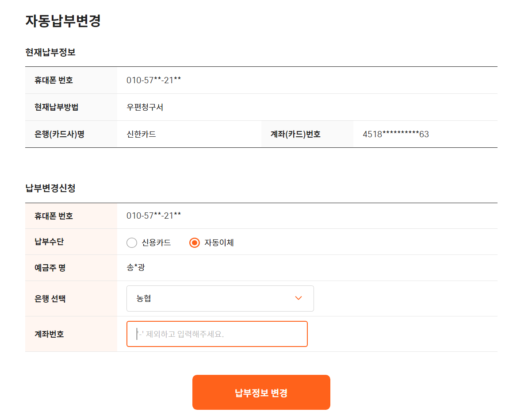
Task: Click the phone number under 현재납부정보
Action: 154,80
